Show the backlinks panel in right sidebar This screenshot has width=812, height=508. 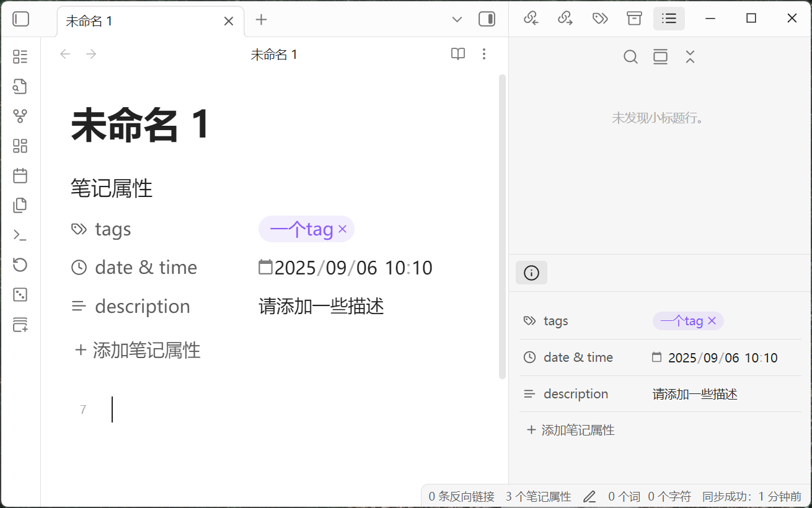pyautogui.click(x=531, y=19)
